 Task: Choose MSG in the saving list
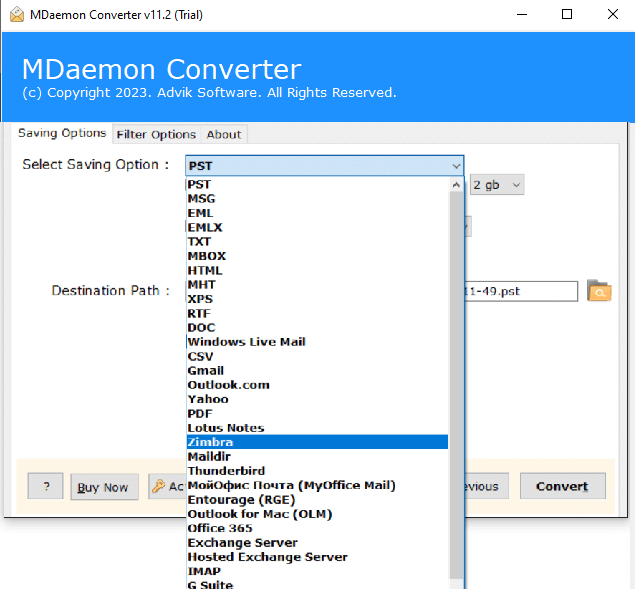[318, 198]
